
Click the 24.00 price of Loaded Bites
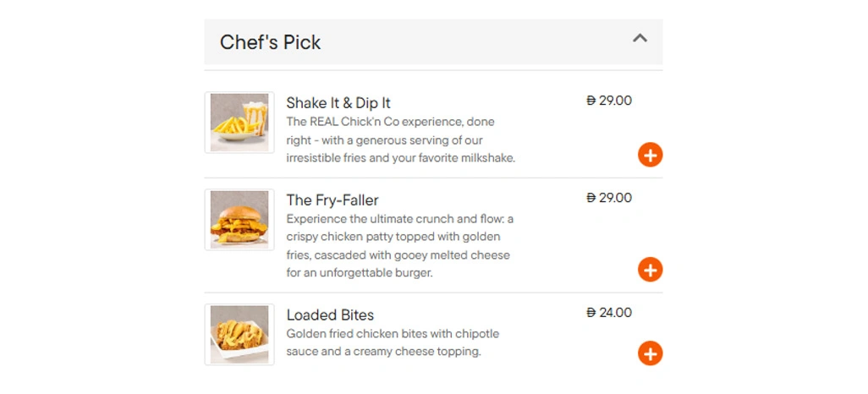[615, 313]
